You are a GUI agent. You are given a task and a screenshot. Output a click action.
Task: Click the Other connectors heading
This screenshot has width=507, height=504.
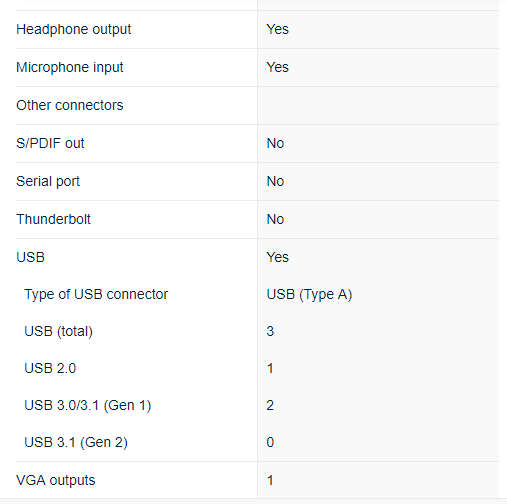tap(70, 105)
